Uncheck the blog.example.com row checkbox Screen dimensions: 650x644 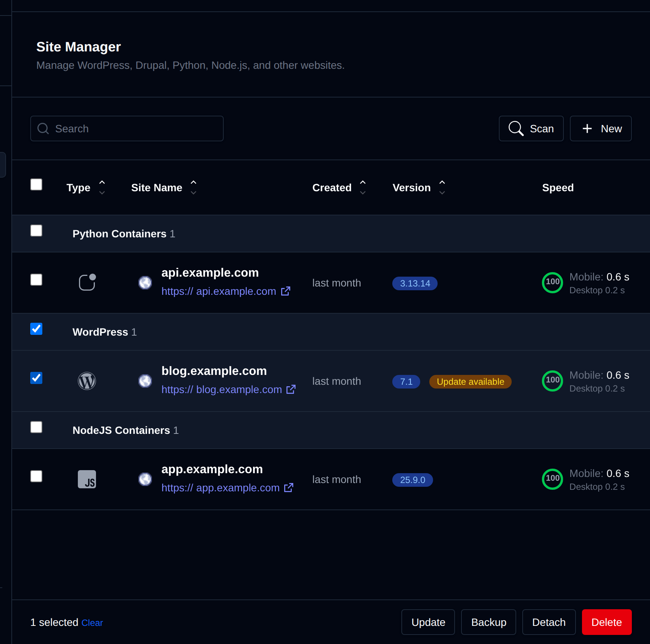pyautogui.click(x=36, y=378)
